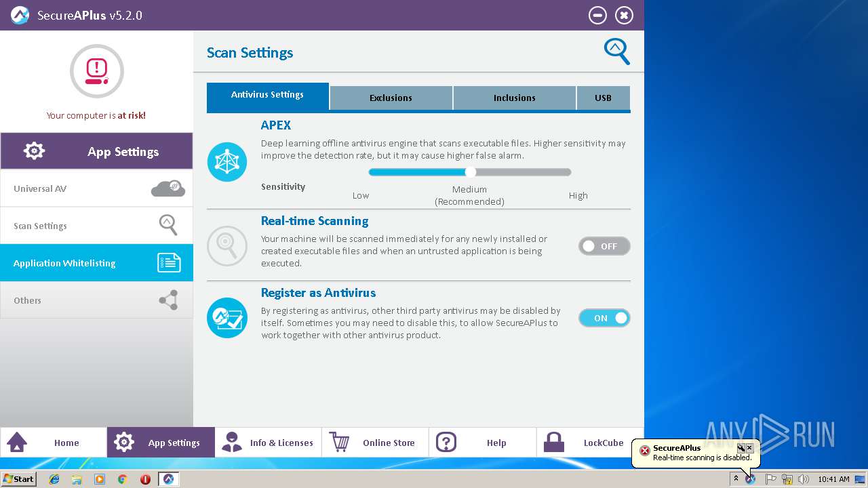The image size is (868, 488).
Task: Open File Explorer from the taskbar
Action: tap(77, 479)
